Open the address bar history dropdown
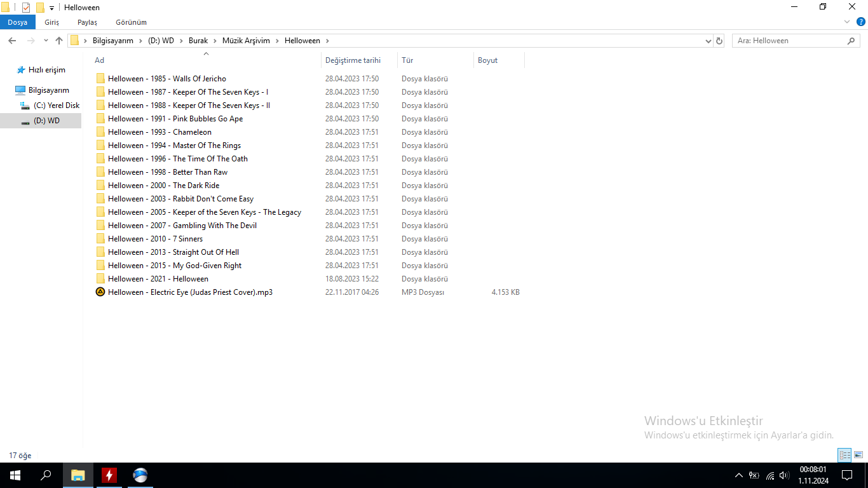 (709, 41)
